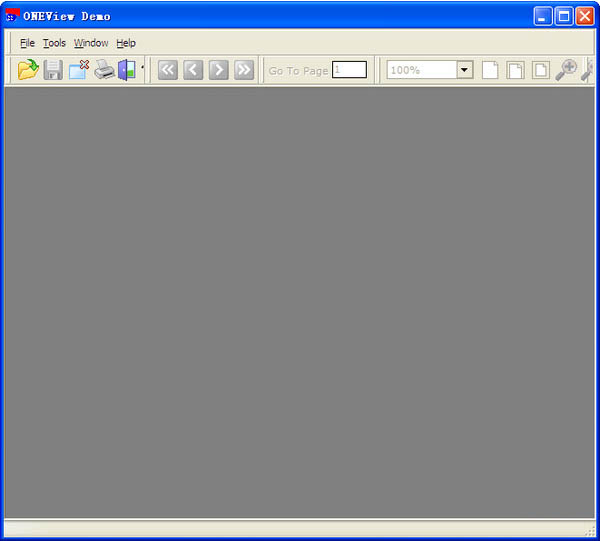Open a file with the folder icon
The image size is (600, 541).
[x=28, y=70]
